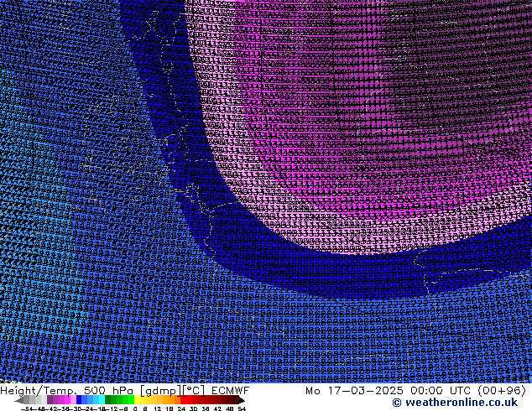Click the '[gdmp]' unit label

pyautogui.click(x=160, y=391)
